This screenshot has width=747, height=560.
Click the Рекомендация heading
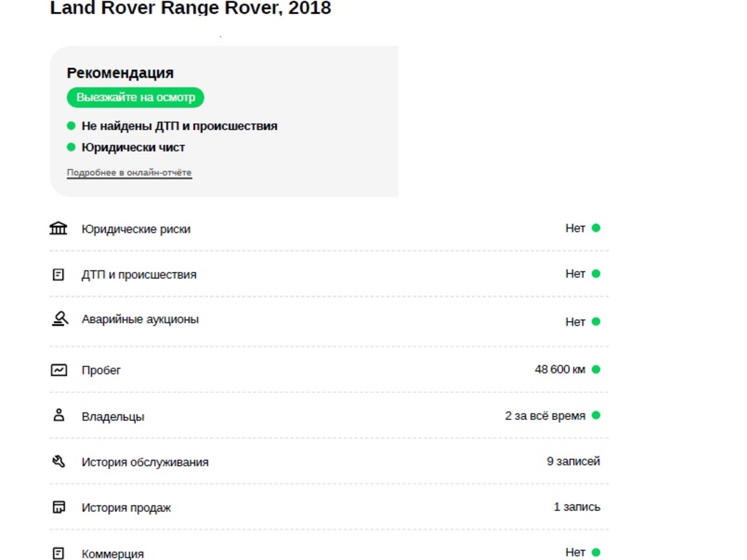click(x=120, y=73)
